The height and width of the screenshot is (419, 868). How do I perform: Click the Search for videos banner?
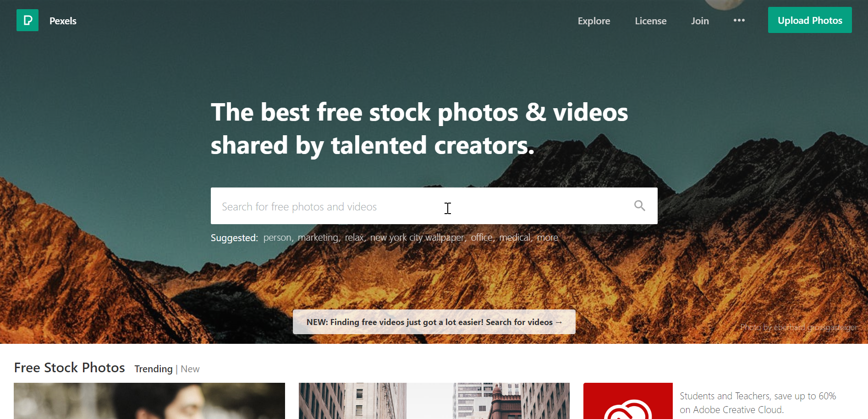(434, 322)
